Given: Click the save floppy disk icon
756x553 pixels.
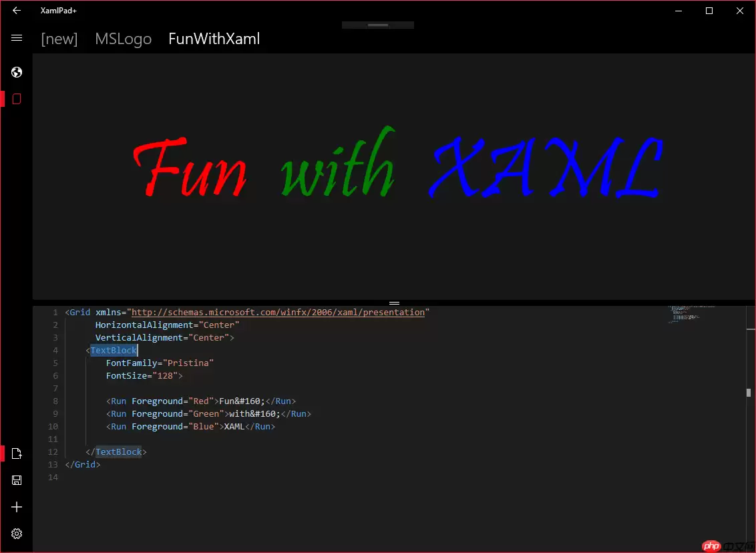Looking at the screenshot, I should point(17,480).
